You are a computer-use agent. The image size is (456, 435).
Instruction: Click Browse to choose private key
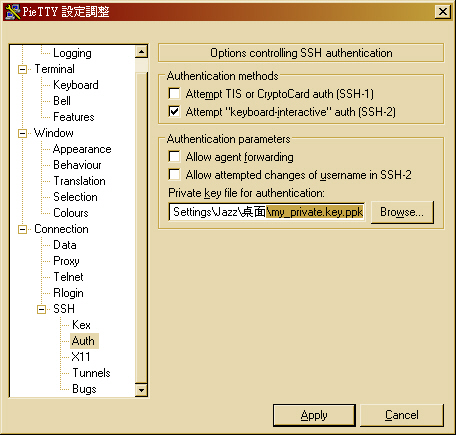pos(402,212)
